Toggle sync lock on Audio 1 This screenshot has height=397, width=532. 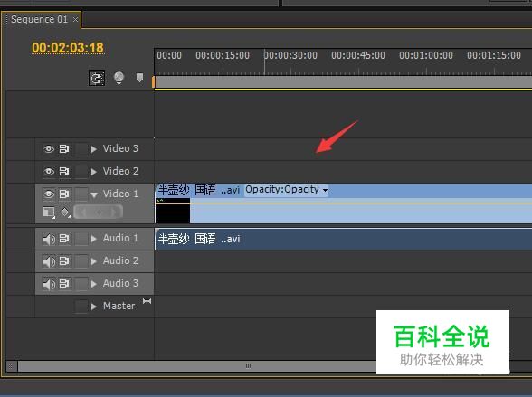(64, 239)
